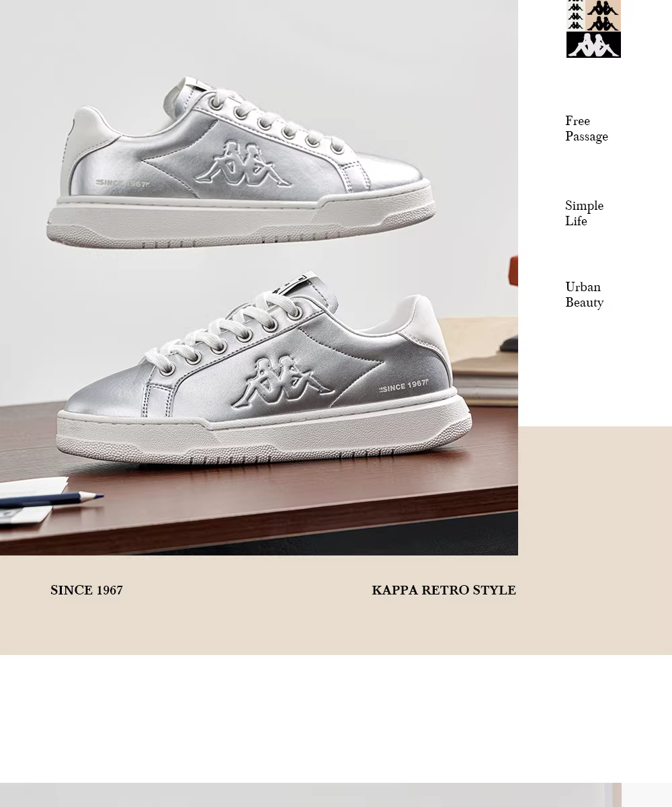Click the Kappa logos on the beige tile
The width and height of the screenshot is (672, 807).
coord(603,15)
